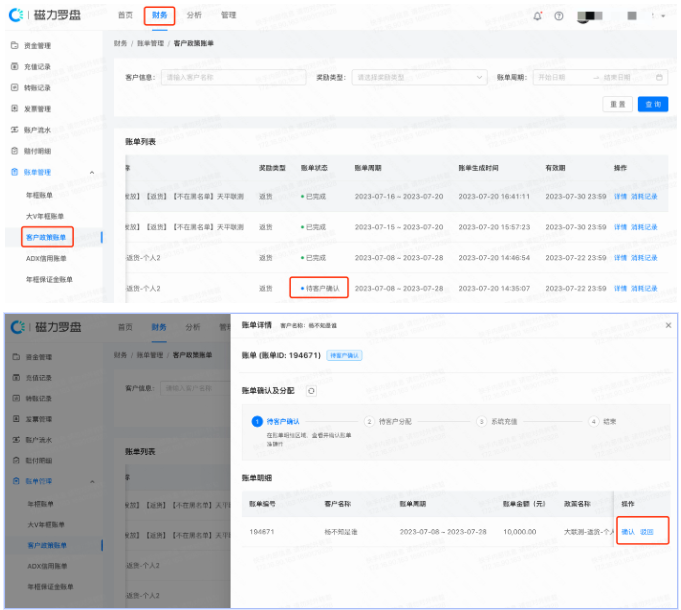
Task: Click the 客户信息 name input field
Action: [x=205, y=77]
